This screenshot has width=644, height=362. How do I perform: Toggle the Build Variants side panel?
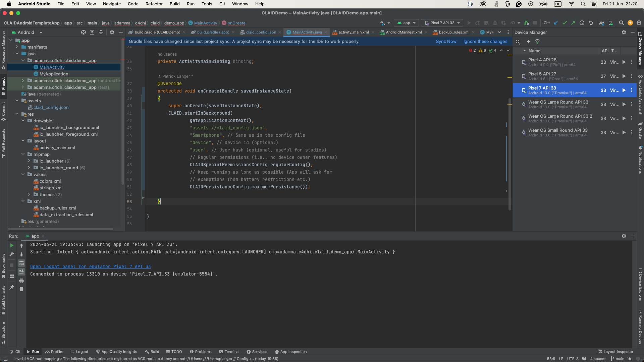pyautogui.click(x=3, y=300)
